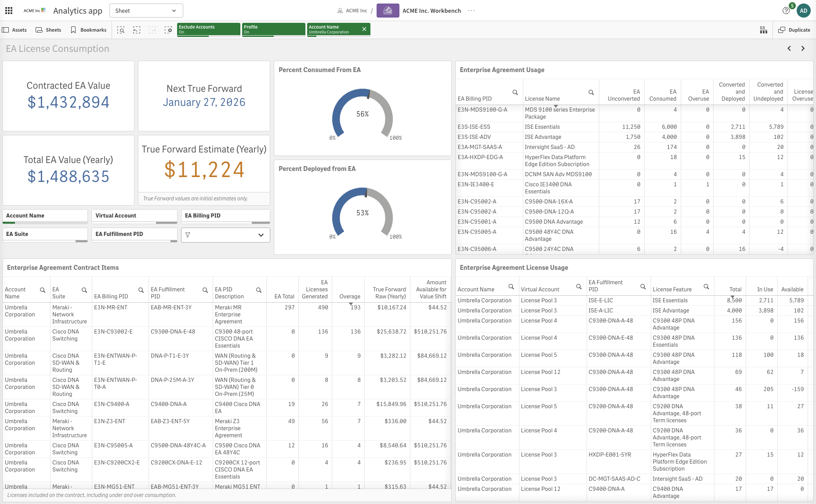
Task: Open the smart search selection tool
Action: click(x=121, y=30)
